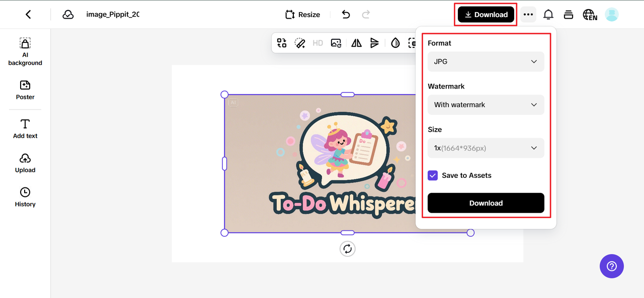Click the rotate handle below the image
The width and height of the screenshot is (644, 298).
347,249
